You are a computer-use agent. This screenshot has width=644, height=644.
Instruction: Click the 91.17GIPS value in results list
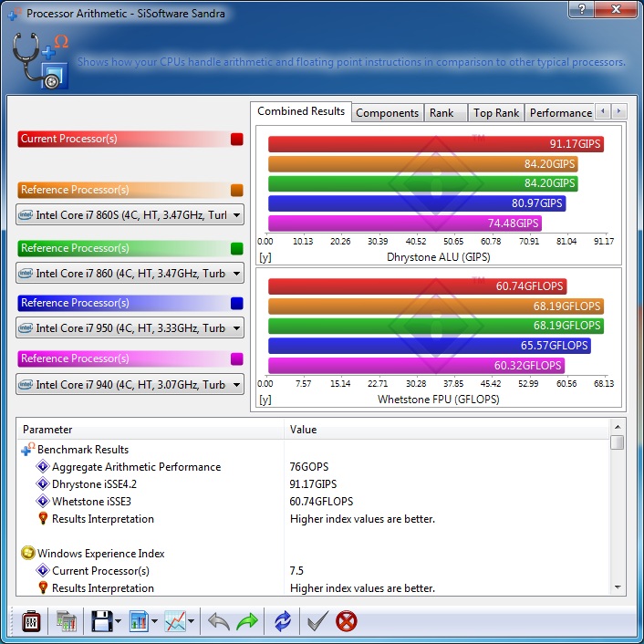(313, 484)
